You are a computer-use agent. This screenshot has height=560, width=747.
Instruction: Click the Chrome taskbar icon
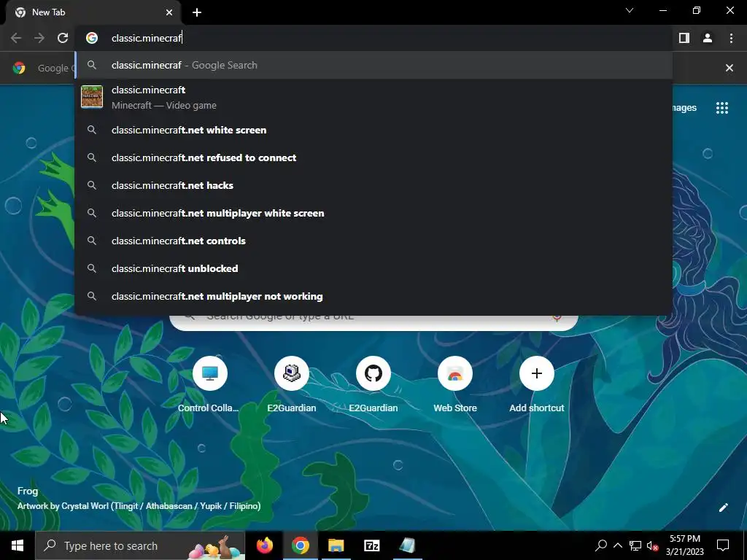pyautogui.click(x=300, y=545)
